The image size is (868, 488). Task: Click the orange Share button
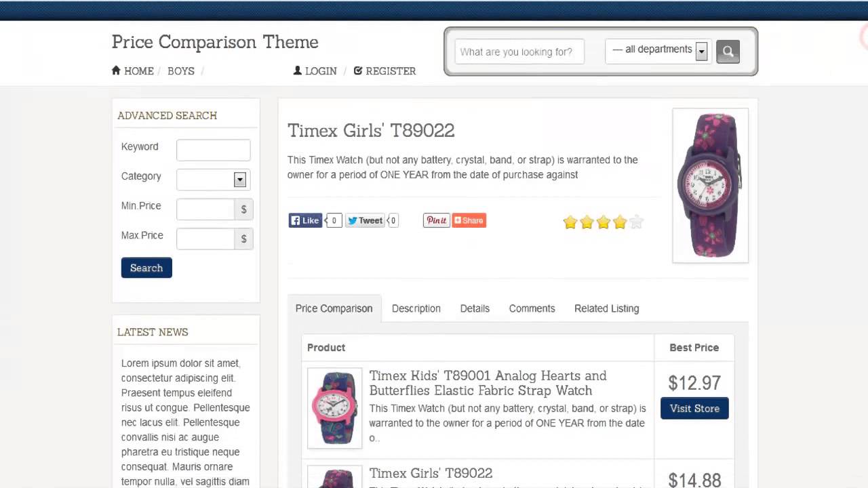469,220
